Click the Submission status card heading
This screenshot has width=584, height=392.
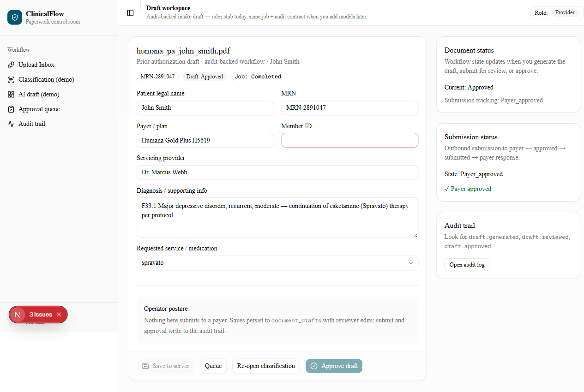[471, 137]
